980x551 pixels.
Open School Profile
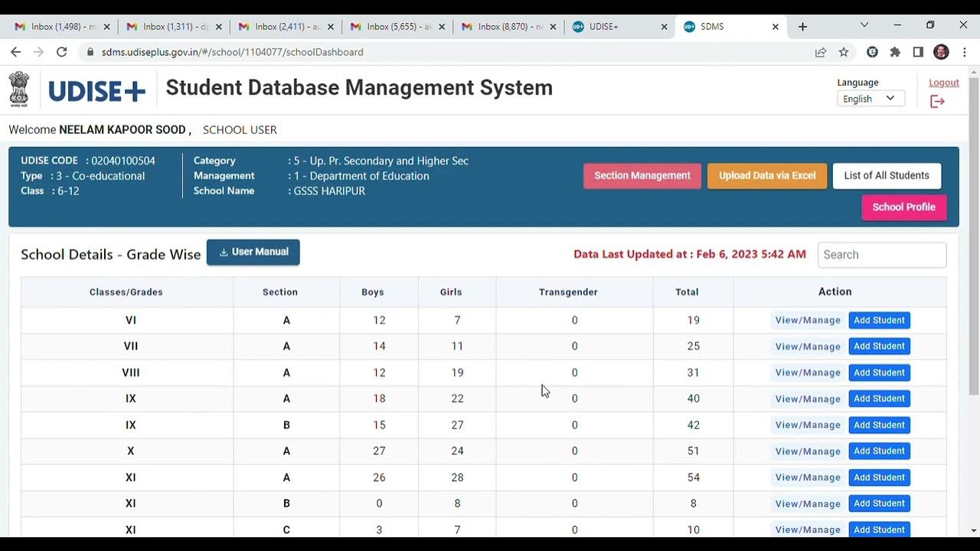[x=904, y=207]
